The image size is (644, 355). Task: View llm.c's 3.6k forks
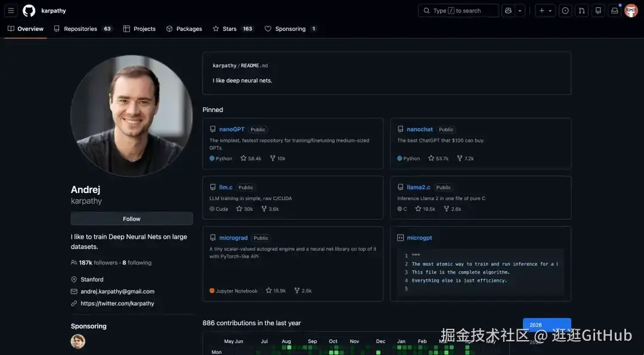coord(270,209)
